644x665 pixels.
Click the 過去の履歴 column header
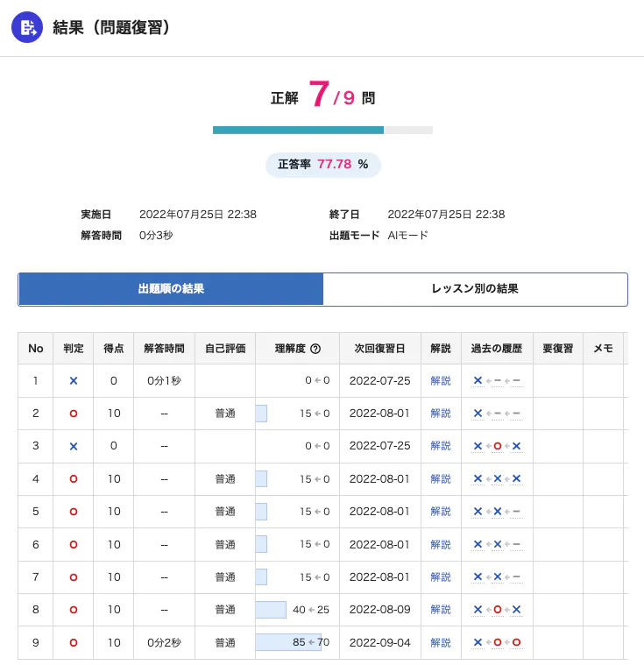point(497,349)
